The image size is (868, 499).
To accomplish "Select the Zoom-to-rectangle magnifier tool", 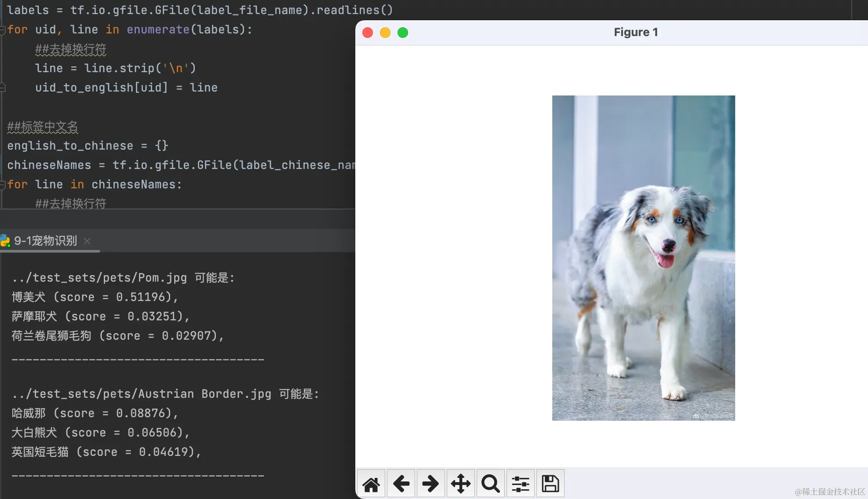I will 490,484.
